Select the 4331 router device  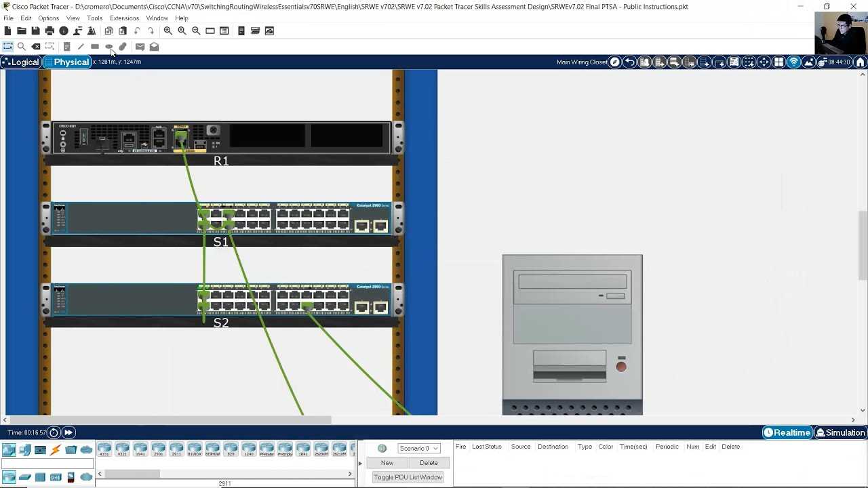pyautogui.click(x=104, y=449)
